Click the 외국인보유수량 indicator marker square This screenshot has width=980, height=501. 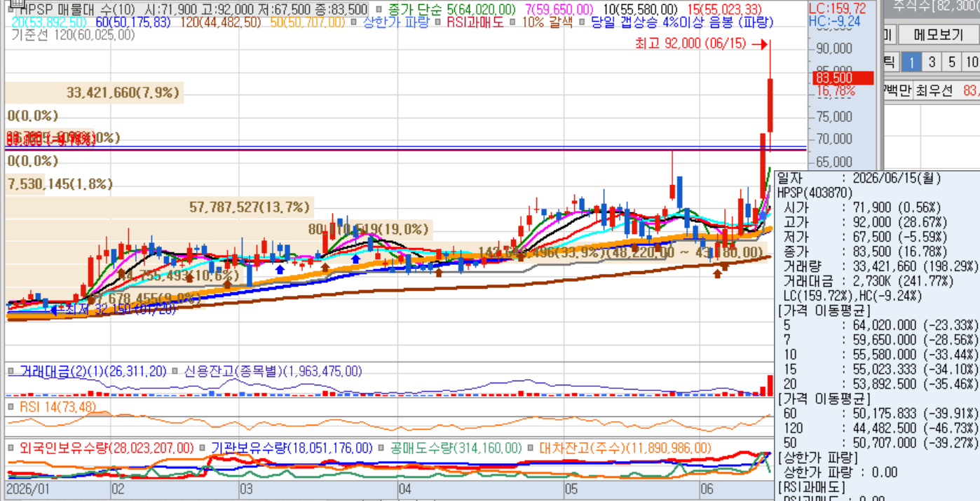tap(11, 448)
